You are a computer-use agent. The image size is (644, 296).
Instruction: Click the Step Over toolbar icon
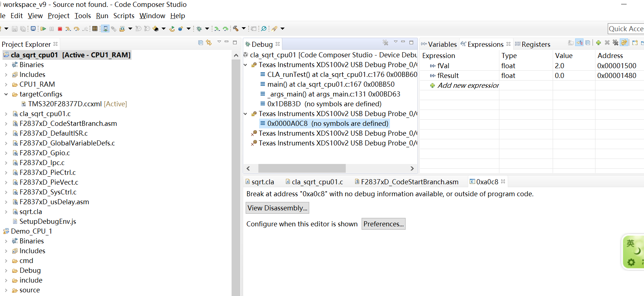coord(76,29)
